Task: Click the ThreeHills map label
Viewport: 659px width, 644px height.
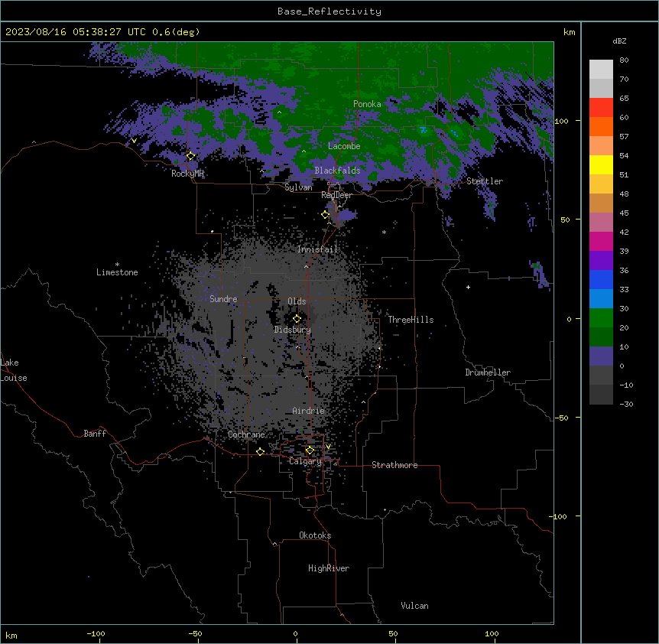Action: pyautogui.click(x=411, y=320)
